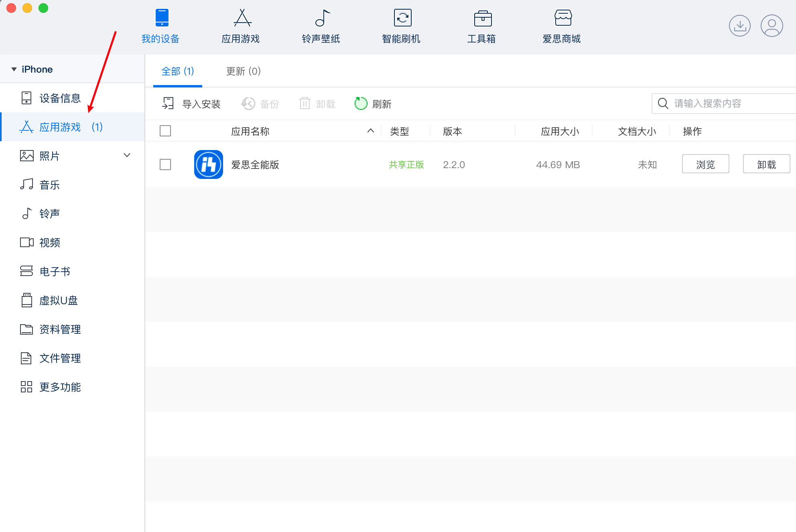
Task: Open 电子书 in the sidebar
Action: click(x=73, y=271)
